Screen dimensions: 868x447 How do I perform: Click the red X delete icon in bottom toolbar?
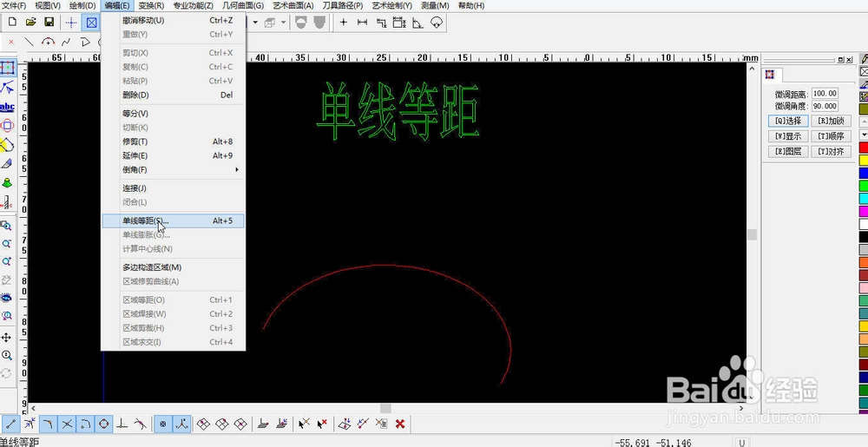[399, 424]
